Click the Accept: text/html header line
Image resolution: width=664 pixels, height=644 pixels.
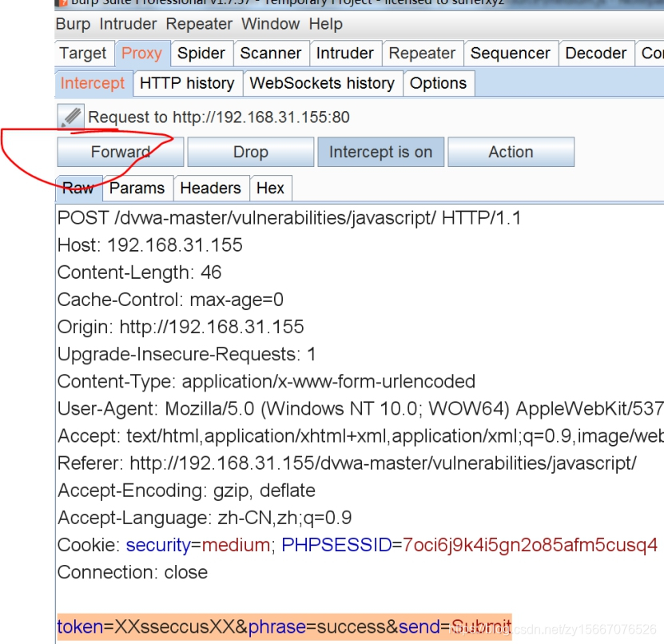(360, 436)
